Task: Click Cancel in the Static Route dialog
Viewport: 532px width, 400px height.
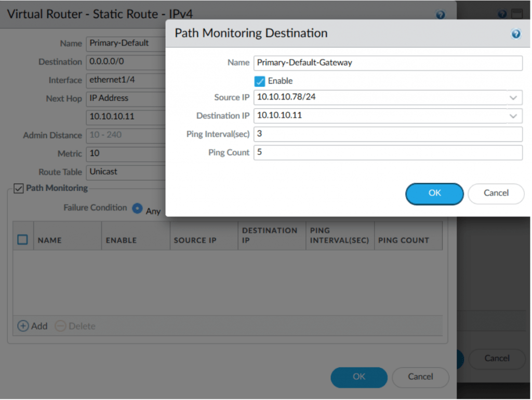Action: click(x=420, y=377)
